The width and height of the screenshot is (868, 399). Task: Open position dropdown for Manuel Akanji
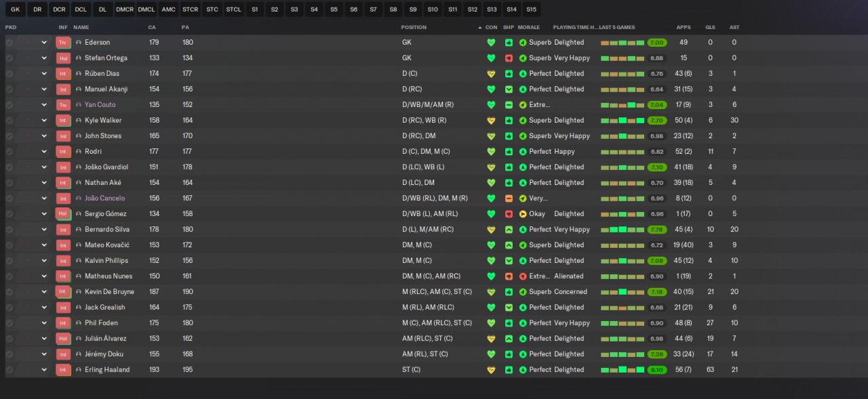[x=44, y=89]
